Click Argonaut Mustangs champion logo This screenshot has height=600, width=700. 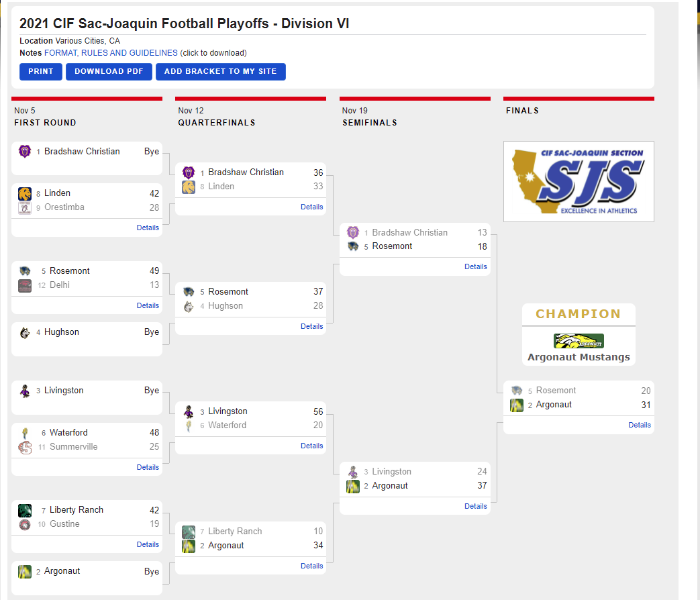coord(579,341)
